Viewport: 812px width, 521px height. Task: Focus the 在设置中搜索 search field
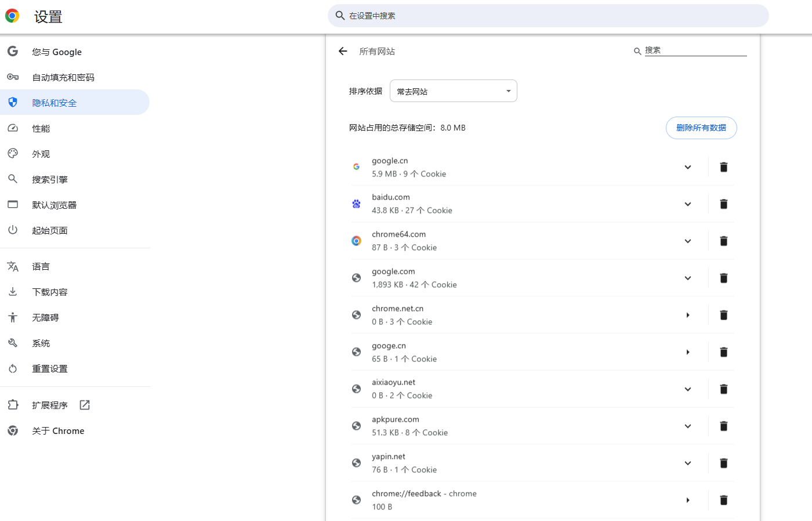(x=548, y=16)
